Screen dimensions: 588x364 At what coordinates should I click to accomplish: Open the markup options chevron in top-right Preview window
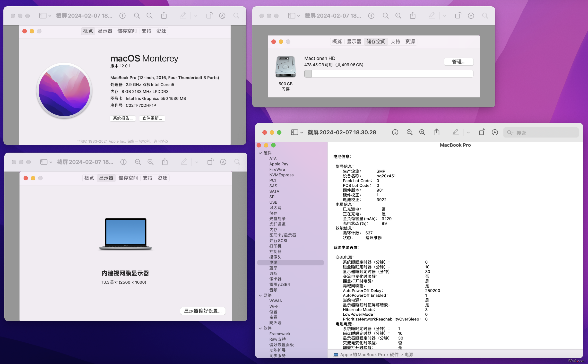tap(444, 16)
